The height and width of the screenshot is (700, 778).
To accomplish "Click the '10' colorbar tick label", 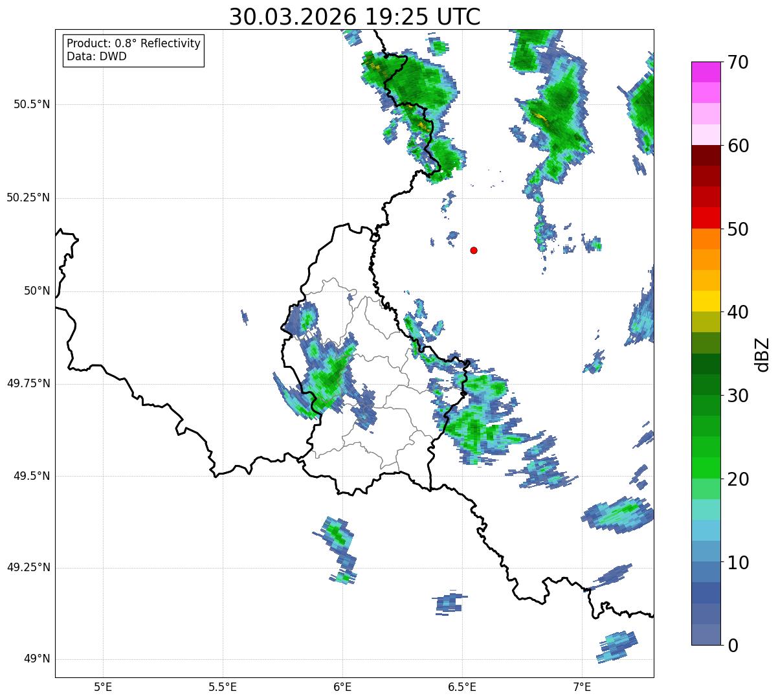I will (x=739, y=562).
